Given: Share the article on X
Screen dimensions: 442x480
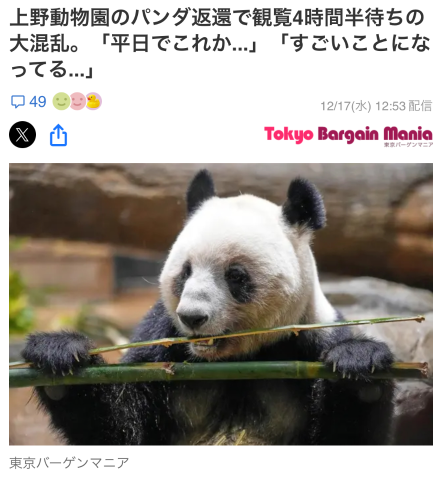Looking at the screenshot, I should pos(22,135).
